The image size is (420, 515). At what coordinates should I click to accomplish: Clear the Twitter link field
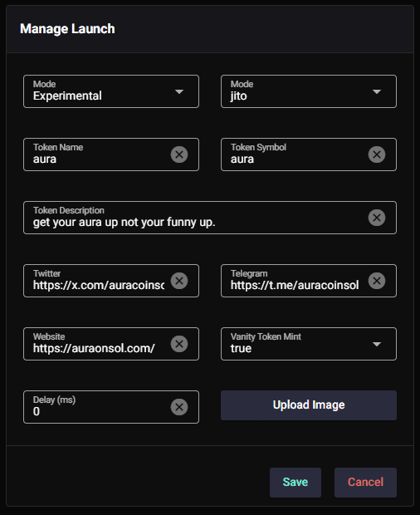(179, 281)
